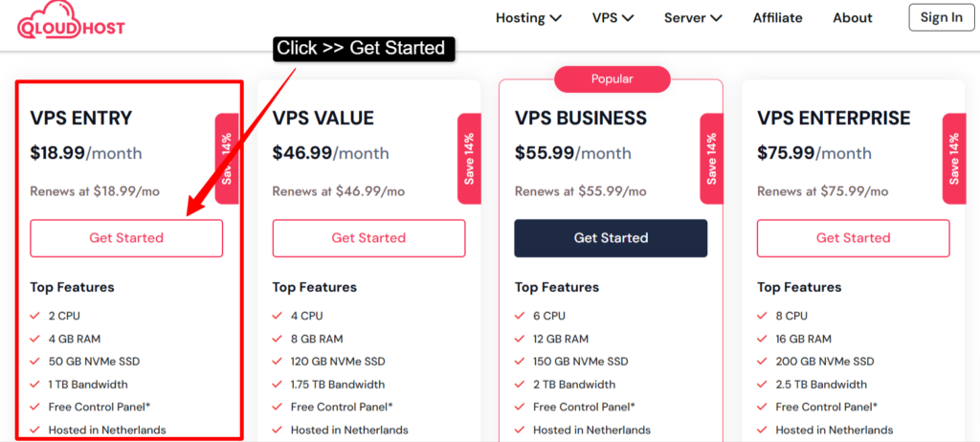Click the VPS BUSINESS Save 14% badge
980x442 pixels.
711,159
